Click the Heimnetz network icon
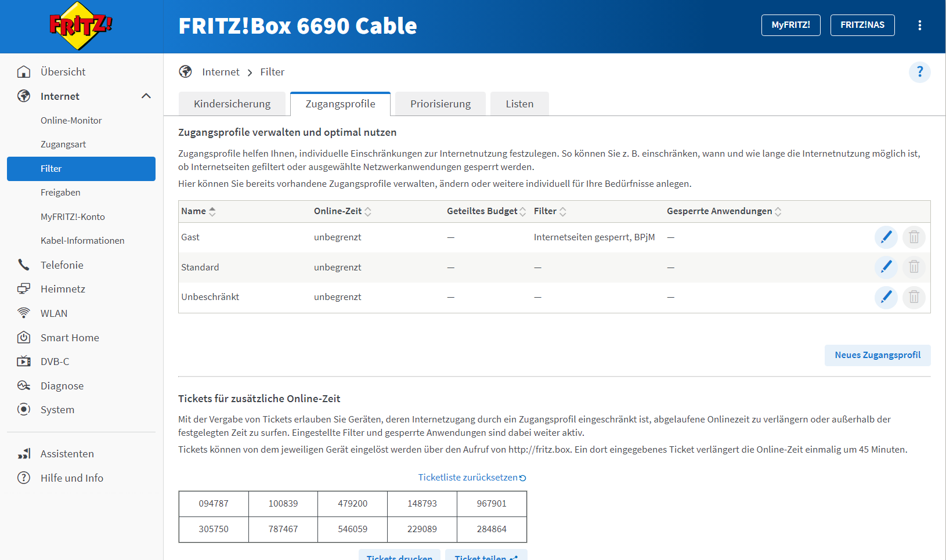This screenshot has width=946, height=560. [24, 288]
